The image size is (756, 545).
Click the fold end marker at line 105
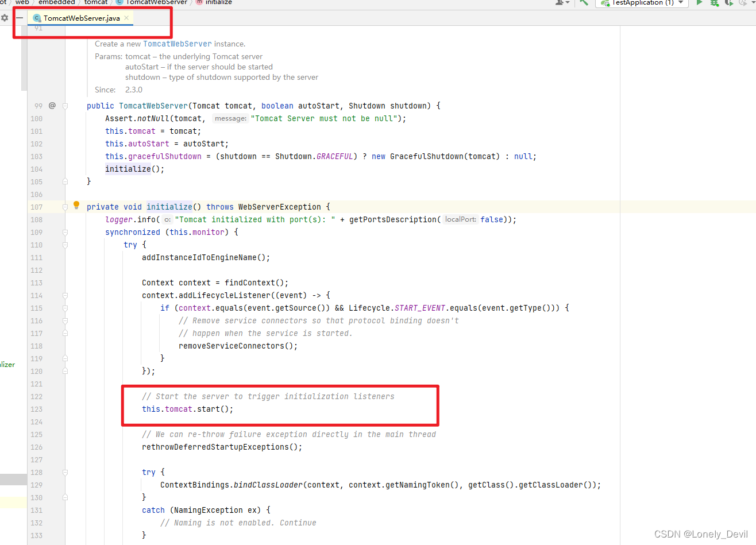(65, 181)
